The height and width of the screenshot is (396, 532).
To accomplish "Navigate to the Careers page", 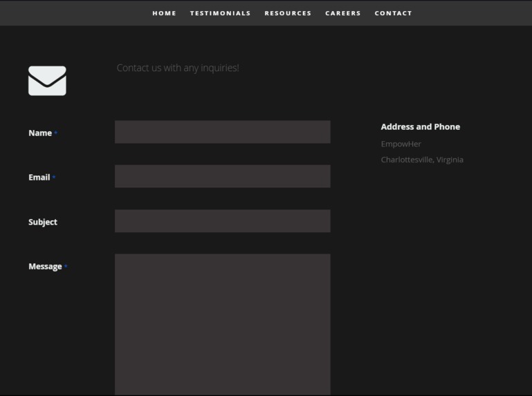I will click(x=342, y=13).
